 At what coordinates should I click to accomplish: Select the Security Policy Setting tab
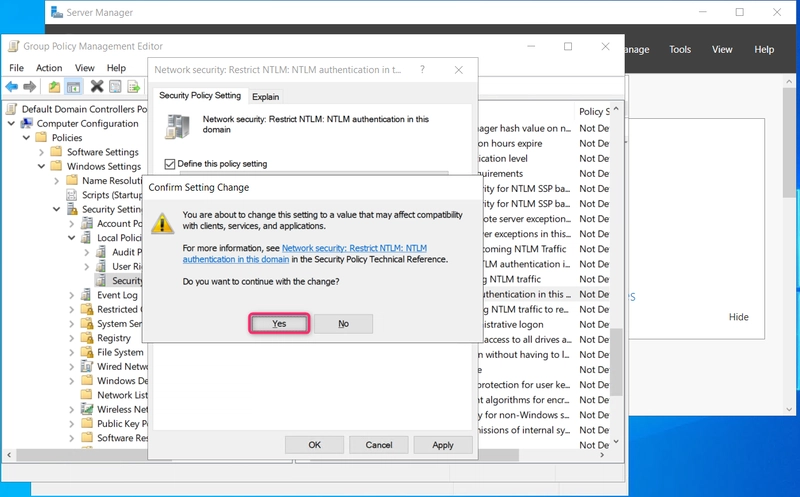point(200,95)
